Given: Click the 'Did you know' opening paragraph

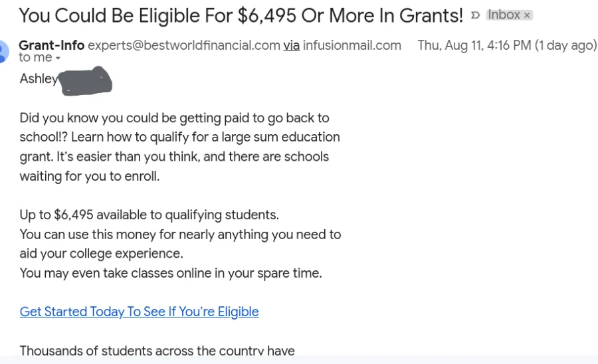Looking at the screenshot, I should point(179,147).
